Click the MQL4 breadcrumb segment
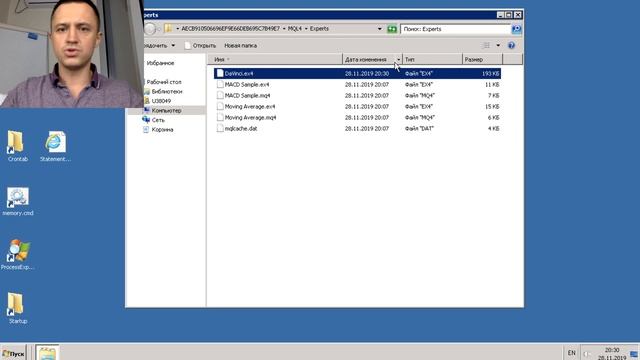Screen dimensions: 640x360 (295, 29)
